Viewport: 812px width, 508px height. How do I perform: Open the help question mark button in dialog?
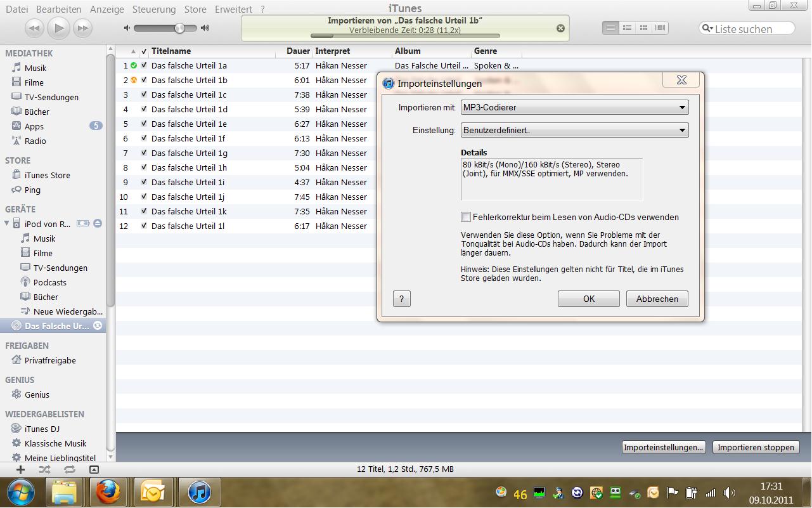[402, 299]
